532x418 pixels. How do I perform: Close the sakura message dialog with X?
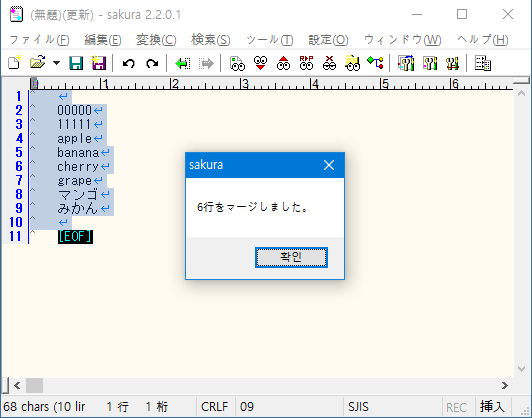329,165
